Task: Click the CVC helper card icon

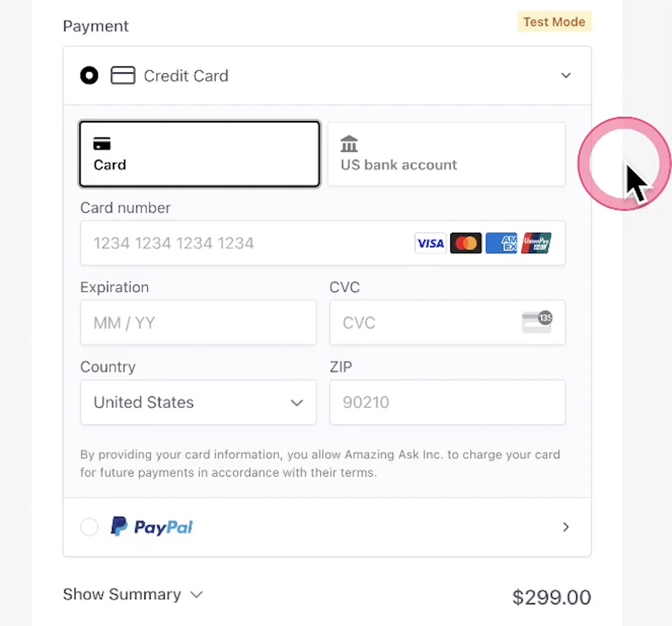Action: tap(537, 320)
